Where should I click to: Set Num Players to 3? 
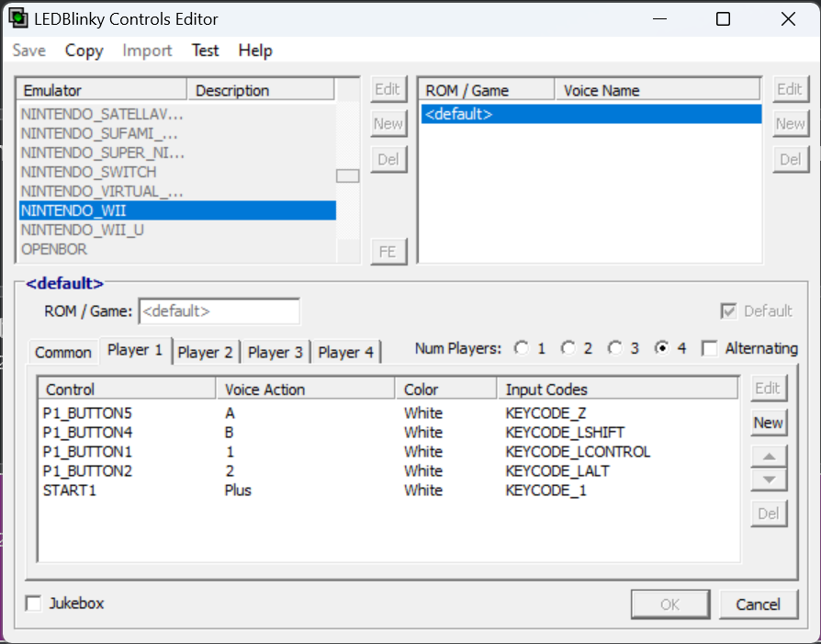point(615,348)
